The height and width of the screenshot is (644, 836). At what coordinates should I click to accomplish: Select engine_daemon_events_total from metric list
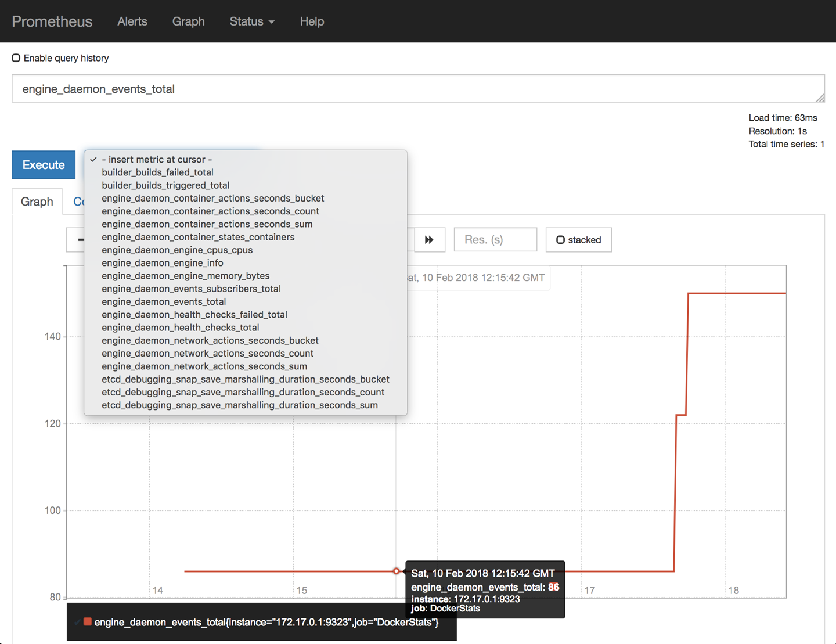[164, 301]
